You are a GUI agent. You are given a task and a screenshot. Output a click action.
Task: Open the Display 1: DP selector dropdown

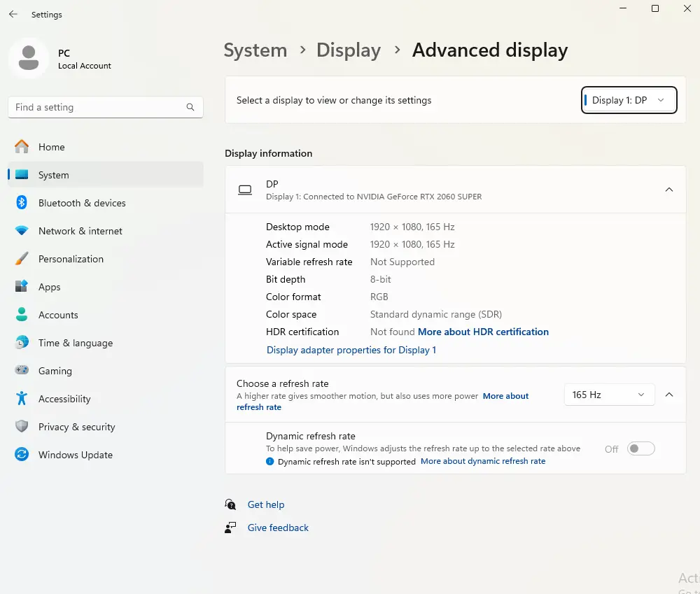point(629,100)
